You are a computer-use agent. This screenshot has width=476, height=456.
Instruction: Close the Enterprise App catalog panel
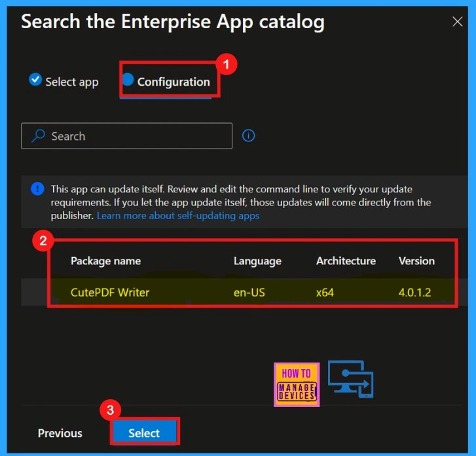coord(457,22)
